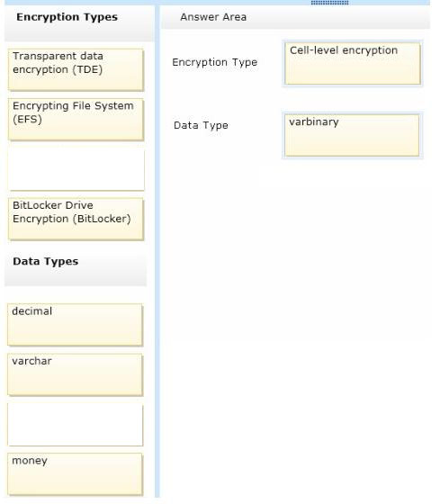Pick the money data type tile
This screenshot has height=504, width=440.
75,474
